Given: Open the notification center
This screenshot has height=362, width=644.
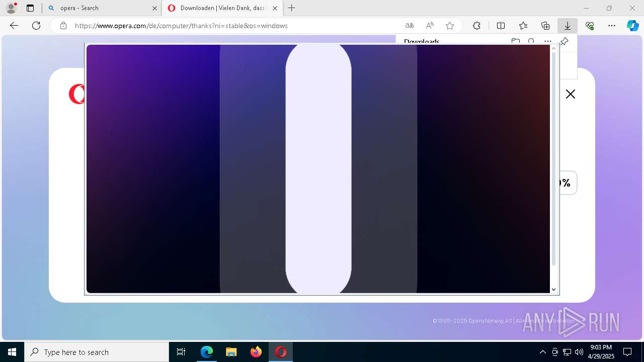Looking at the screenshot, I should (x=628, y=352).
